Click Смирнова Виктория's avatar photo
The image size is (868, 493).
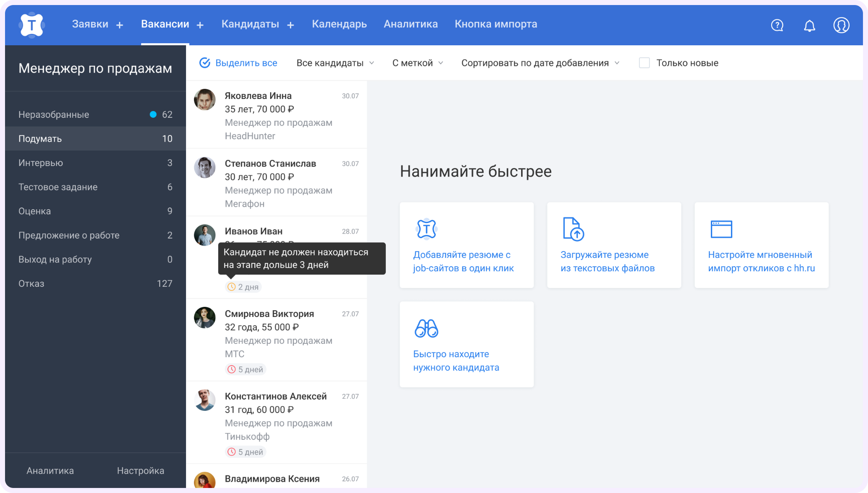click(x=205, y=317)
